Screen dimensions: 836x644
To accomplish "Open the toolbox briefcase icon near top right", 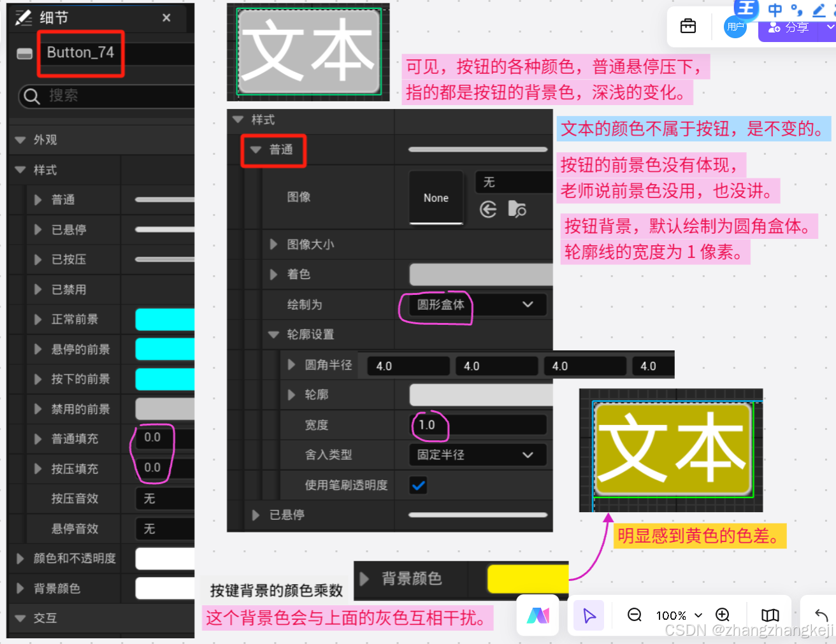I will click(x=688, y=27).
